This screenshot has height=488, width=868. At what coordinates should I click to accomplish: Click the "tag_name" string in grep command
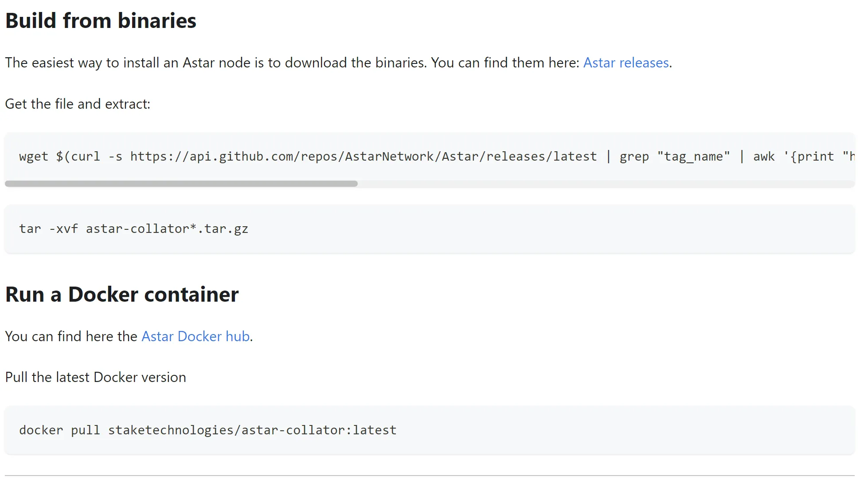pyautogui.click(x=693, y=157)
